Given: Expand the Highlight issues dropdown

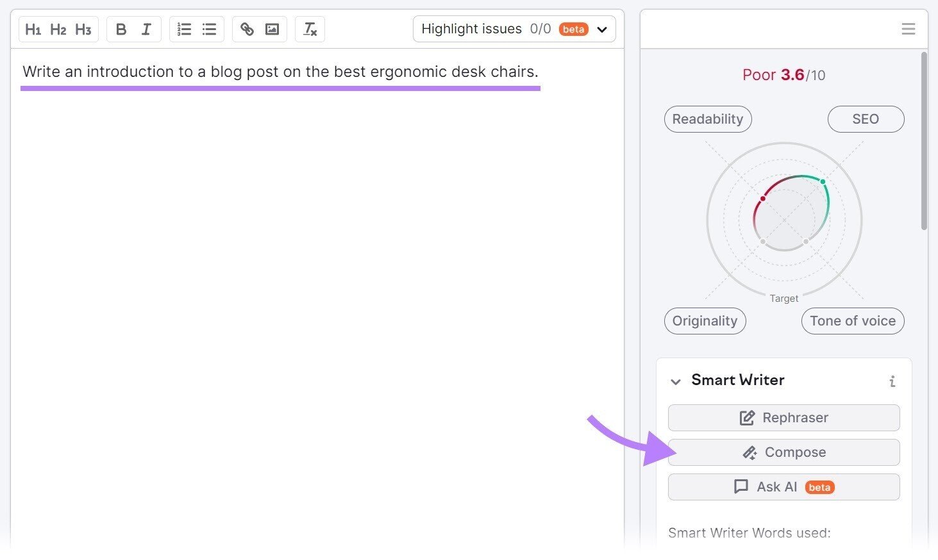Looking at the screenshot, I should click(601, 29).
